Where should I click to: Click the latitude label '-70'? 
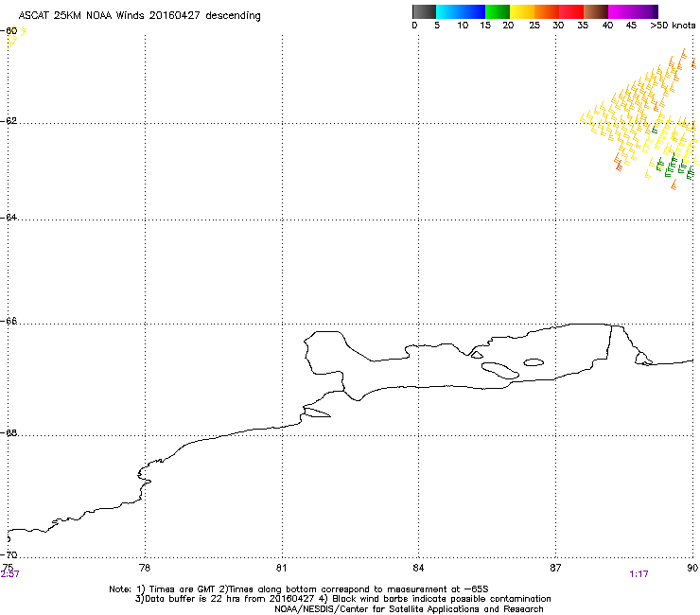tap(9, 554)
